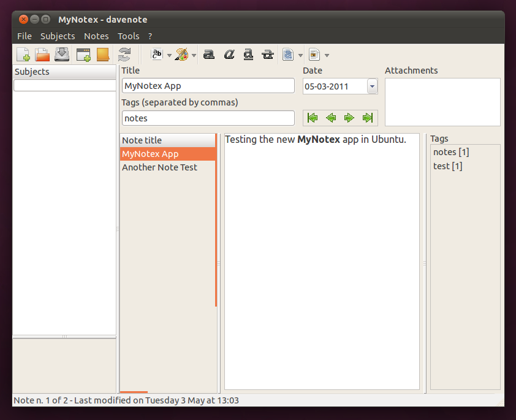Maximize the MyNotex window

click(x=46, y=20)
